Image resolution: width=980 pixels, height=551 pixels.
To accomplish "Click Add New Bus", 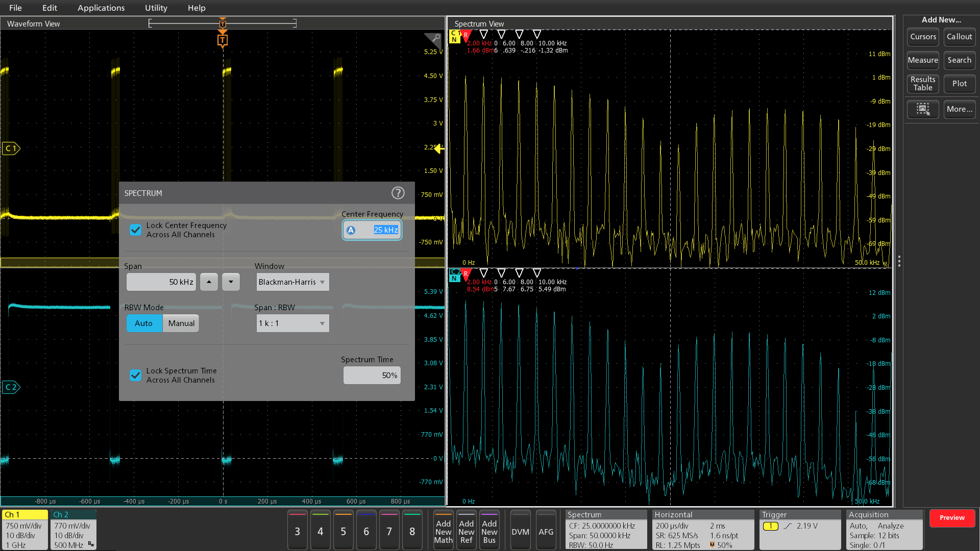I will coord(489,530).
